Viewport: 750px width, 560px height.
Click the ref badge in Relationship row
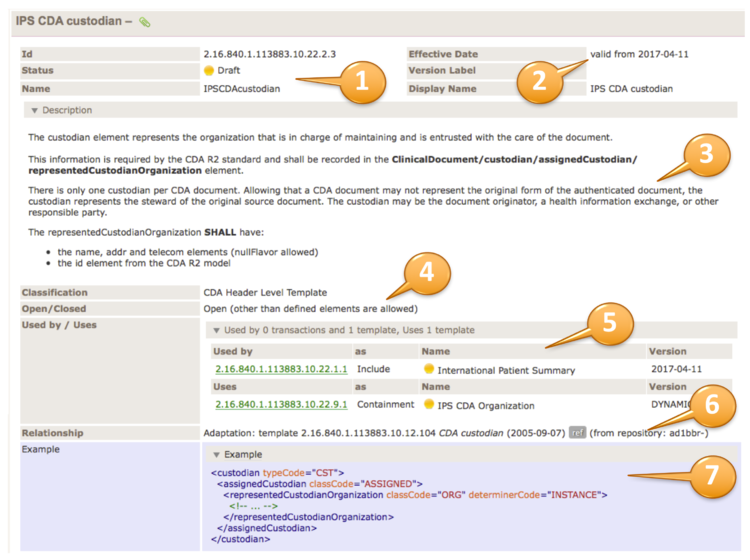pyautogui.click(x=577, y=433)
